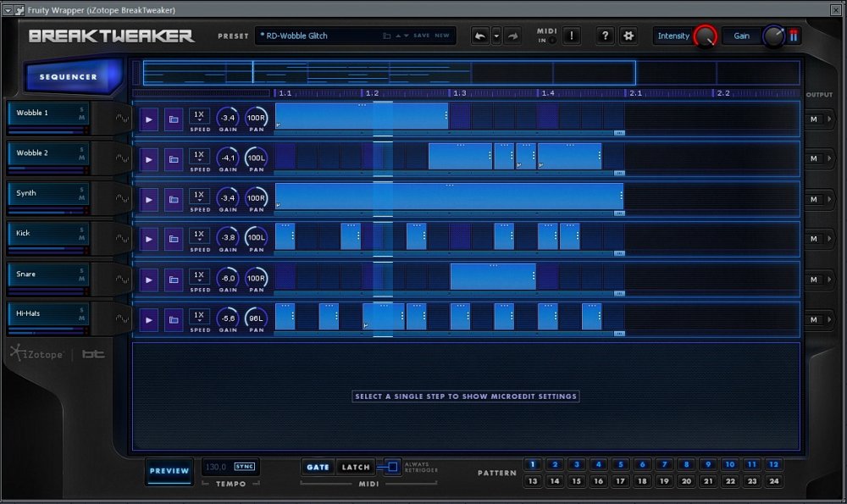Mute the Wobble 1 output
847x504 pixels.
pyautogui.click(x=813, y=119)
